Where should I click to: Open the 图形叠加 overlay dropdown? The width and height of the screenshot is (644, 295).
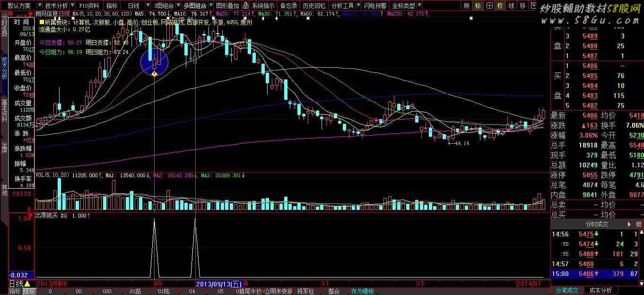point(227,6)
